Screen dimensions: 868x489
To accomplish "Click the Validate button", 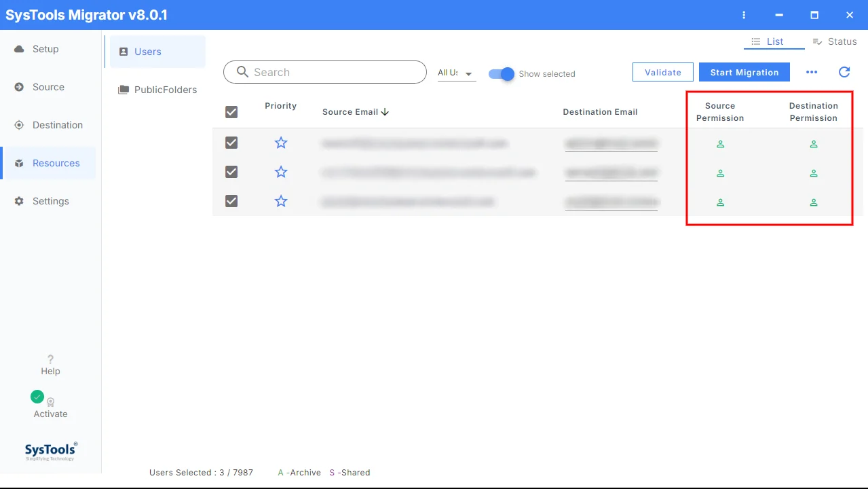I will (x=662, y=72).
